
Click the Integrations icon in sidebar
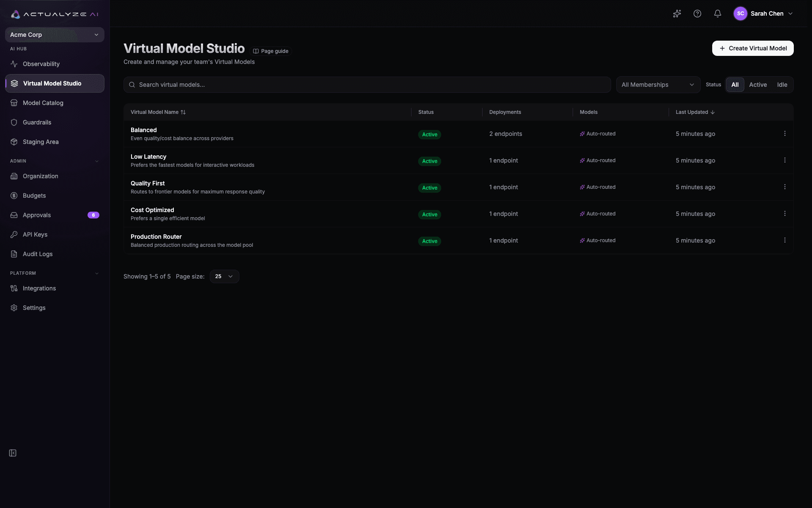pyautogui.click(x=14, y=288)
